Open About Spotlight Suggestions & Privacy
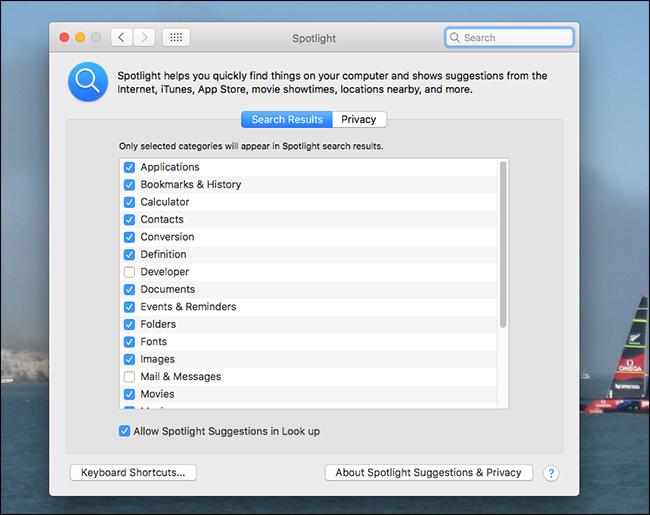Viewport: 650px width, 515px height. click(429, 473)
